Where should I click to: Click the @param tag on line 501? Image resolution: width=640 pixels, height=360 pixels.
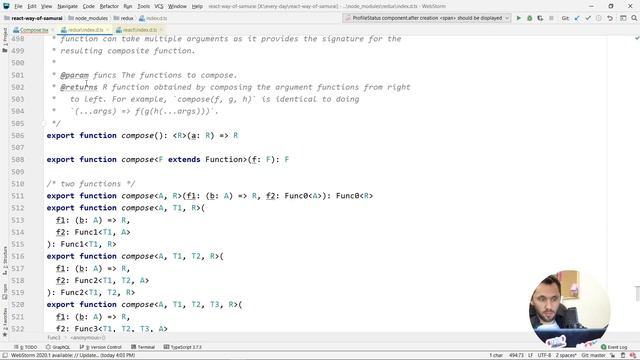click(74, 76)
